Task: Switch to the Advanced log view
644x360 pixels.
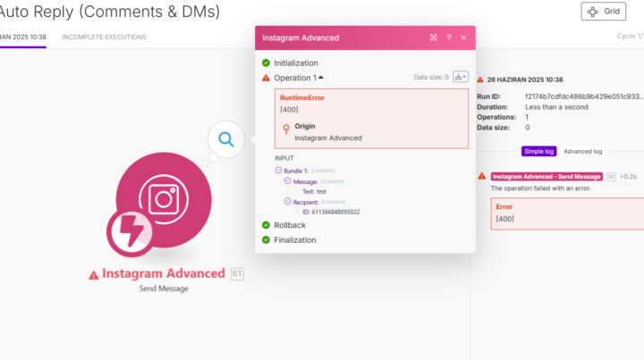Action: tap(582, 151)
